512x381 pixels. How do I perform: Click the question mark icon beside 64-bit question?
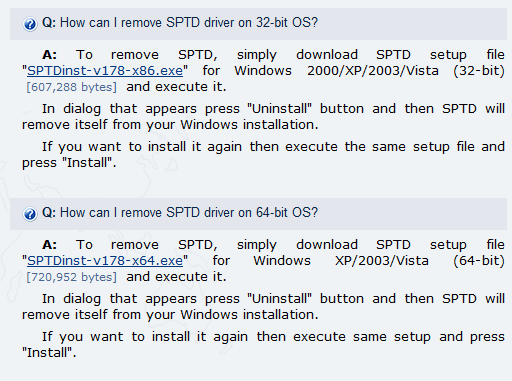(x=30, y=214)
